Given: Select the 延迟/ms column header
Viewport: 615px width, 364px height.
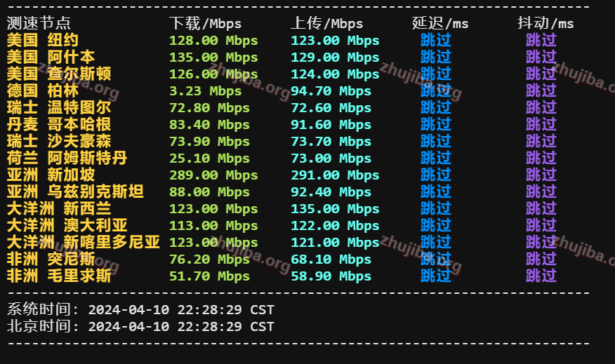Looking at the screenshot, I should pyautogui.click(x=440, y=24).
